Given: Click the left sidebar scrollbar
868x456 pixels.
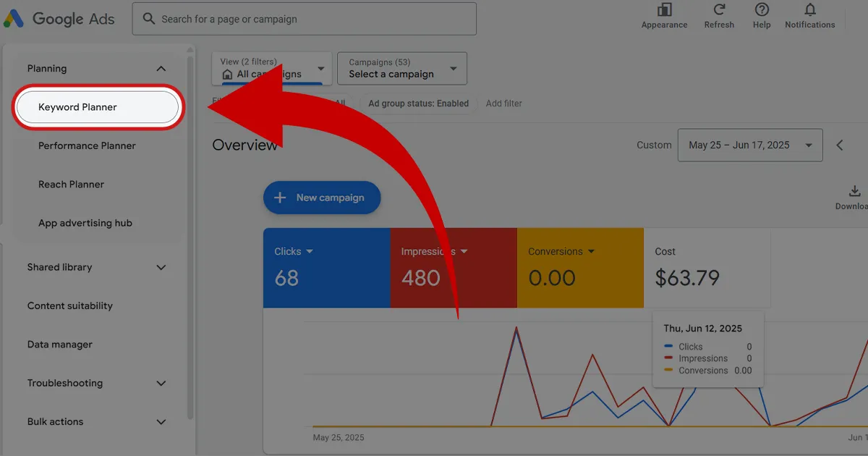Looking at the screenshot, I should coord(190,239).
